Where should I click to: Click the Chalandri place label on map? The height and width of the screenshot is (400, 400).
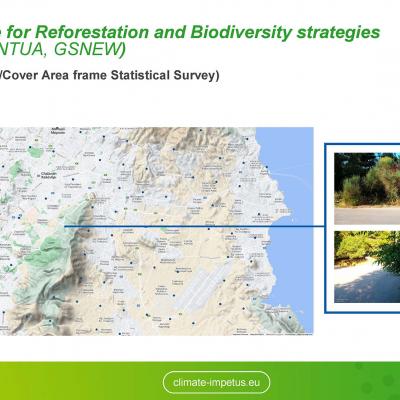coord(49,175)
